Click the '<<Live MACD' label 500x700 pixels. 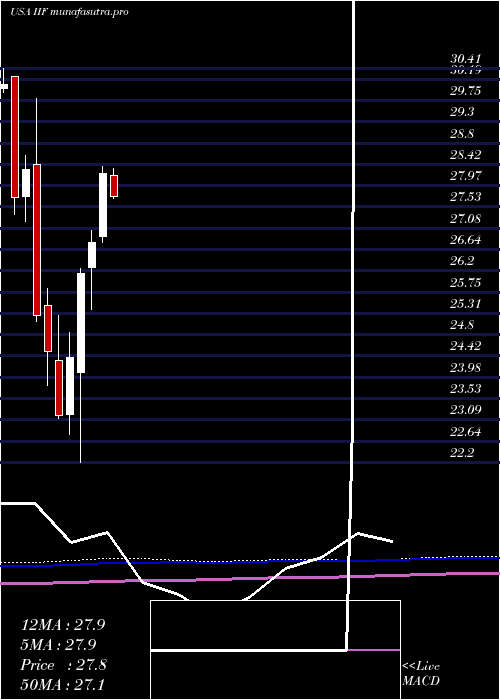(421, 674)
